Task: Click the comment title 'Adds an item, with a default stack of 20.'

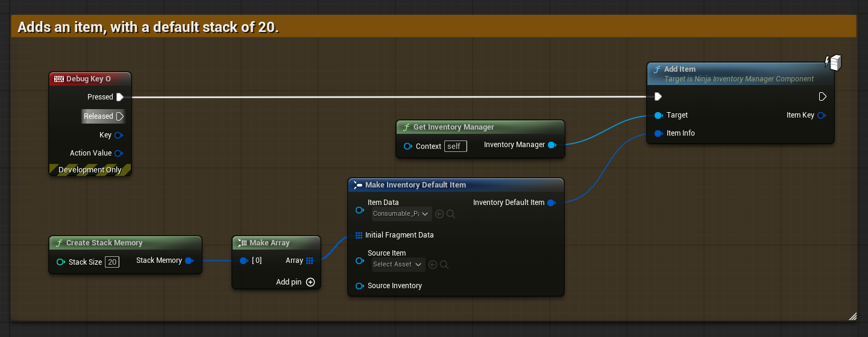Action: [148, 27]
